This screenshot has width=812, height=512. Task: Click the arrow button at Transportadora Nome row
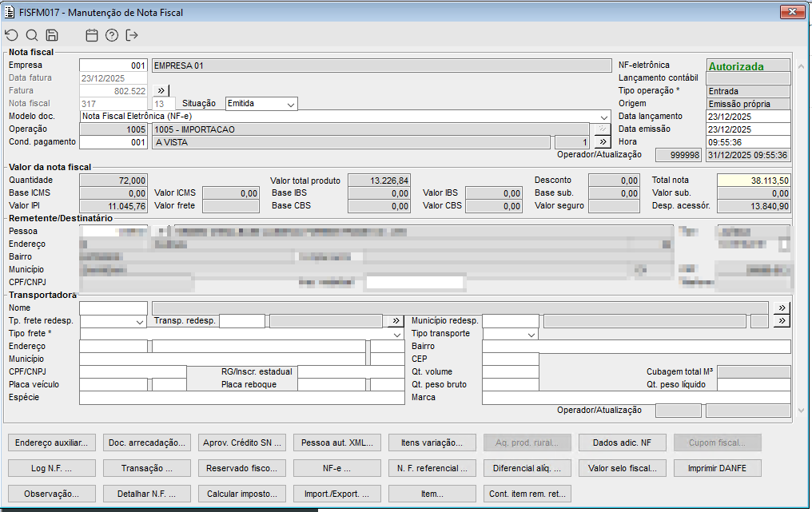(782, 308)
